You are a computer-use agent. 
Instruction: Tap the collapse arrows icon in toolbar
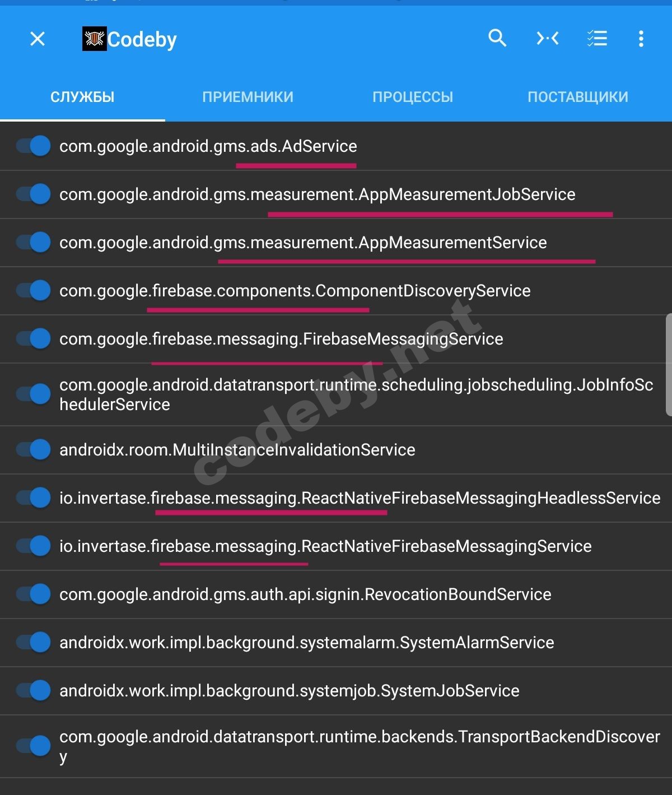coord(548,38)
